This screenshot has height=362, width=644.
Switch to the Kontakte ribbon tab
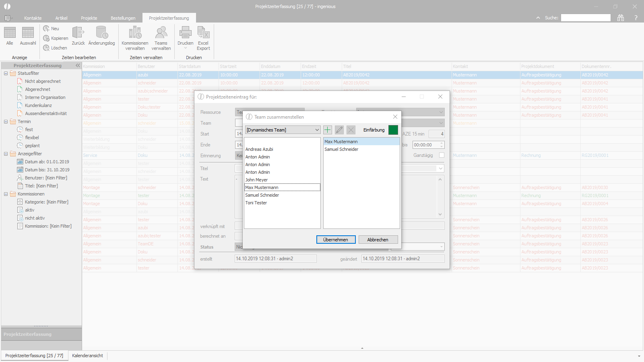coord(33,18)
